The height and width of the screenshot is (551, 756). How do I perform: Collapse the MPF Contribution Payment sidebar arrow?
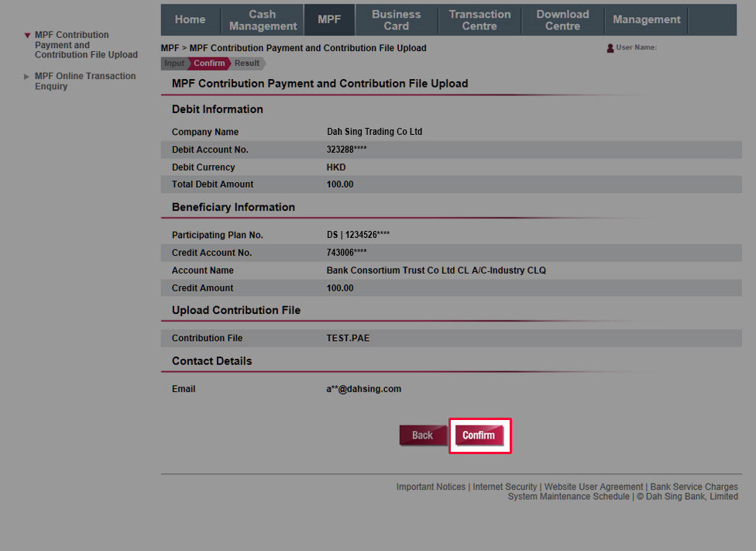point(27,35)
